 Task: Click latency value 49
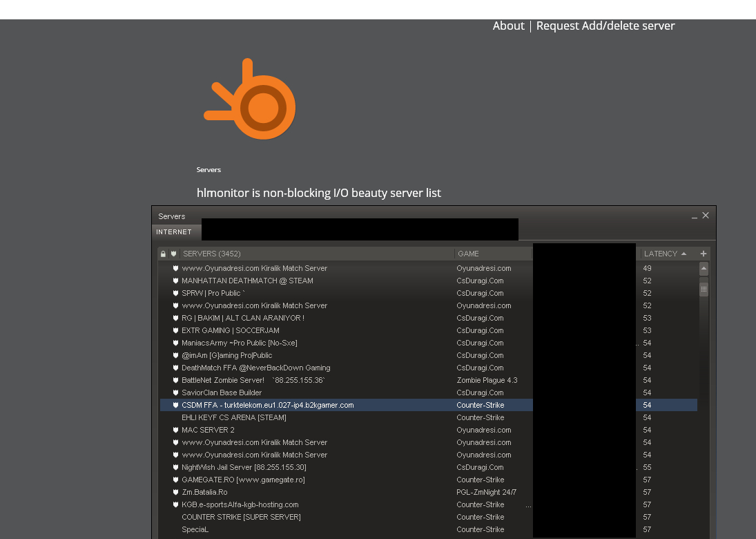pos(647,268)
